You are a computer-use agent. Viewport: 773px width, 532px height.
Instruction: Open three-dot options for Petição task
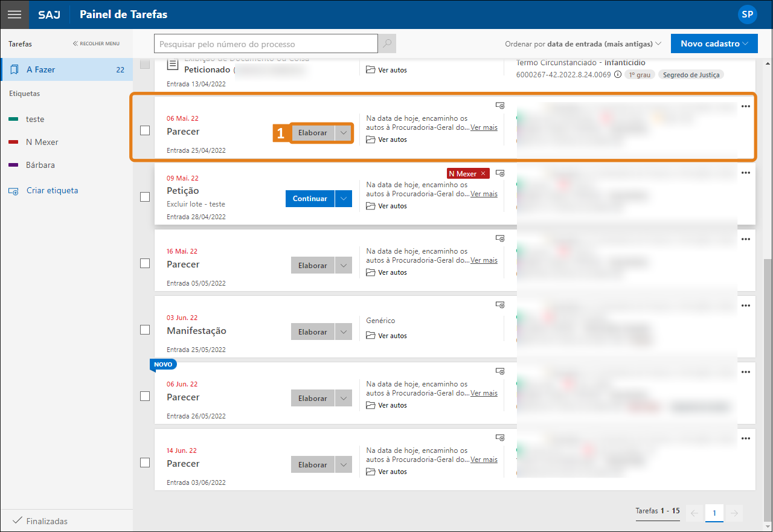(745, 173)
